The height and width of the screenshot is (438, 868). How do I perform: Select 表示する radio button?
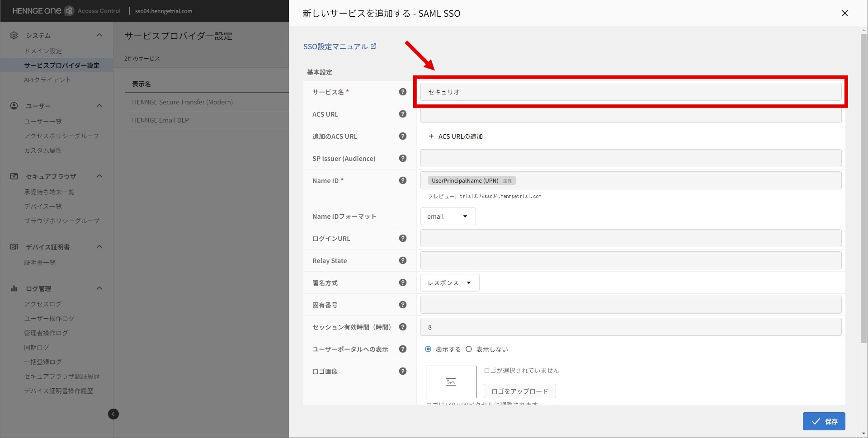point(428,349)
